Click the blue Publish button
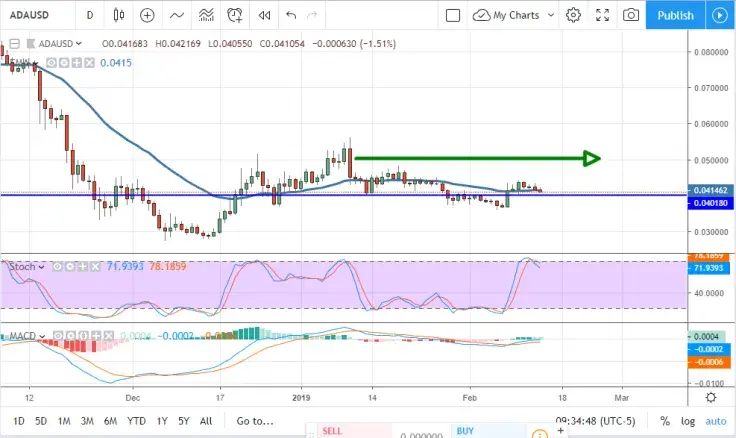736x438 pixels. (676, 15)
